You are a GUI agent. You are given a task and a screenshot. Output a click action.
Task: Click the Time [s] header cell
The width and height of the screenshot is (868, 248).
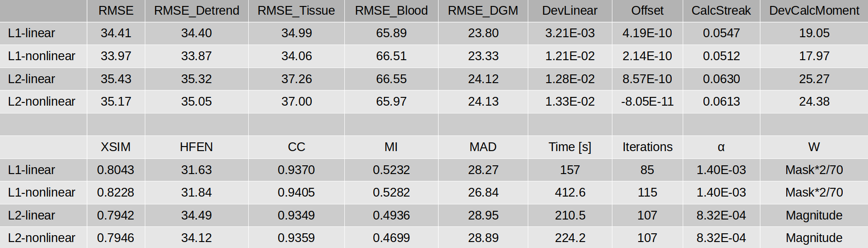pos(570,147)
